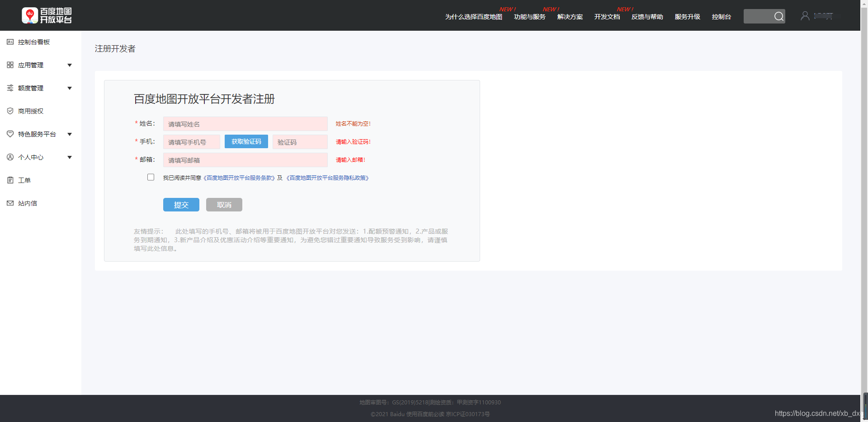
Task: Click the 提交 submit button
Action: pos(181,205)
